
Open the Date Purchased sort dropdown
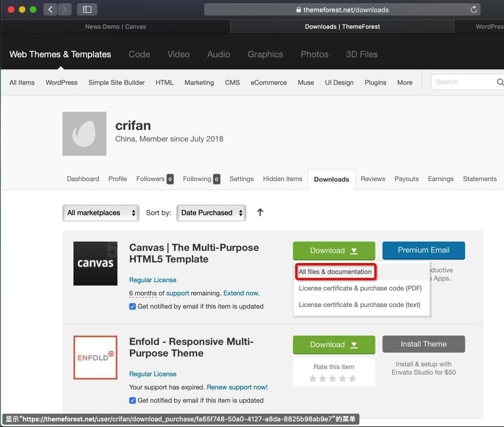[x=211, y=213]
